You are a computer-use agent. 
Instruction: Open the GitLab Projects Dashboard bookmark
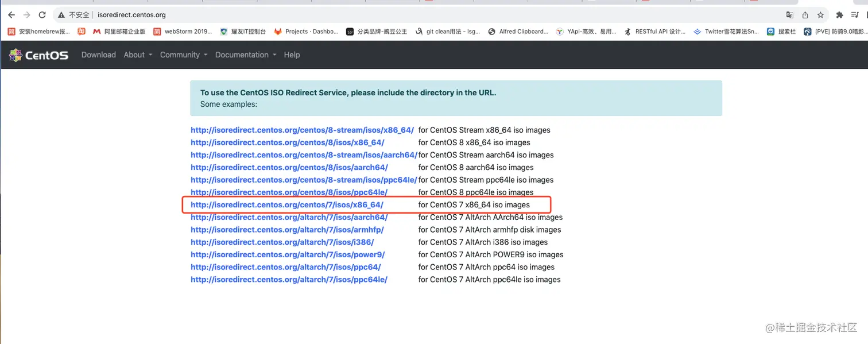coord(306,32)
